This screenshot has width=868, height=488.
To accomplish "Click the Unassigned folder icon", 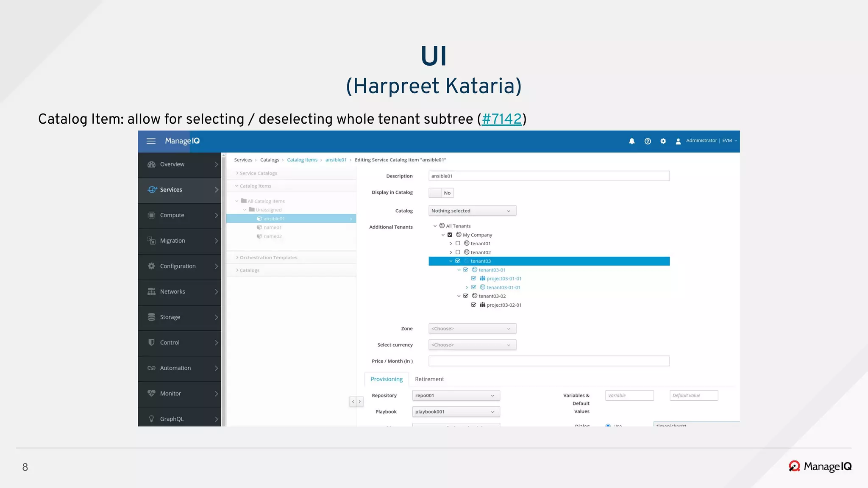I will click(x=252, y=209).
